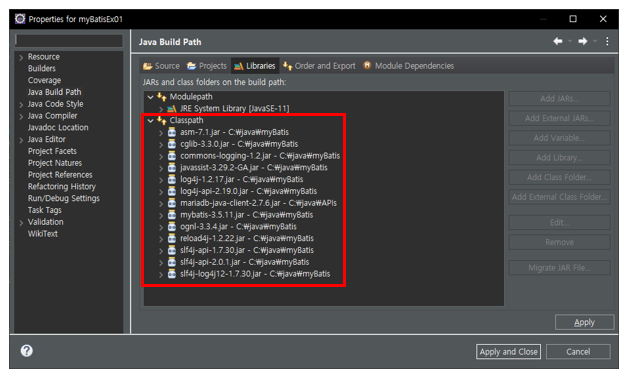The height and width of the screenshot is (376, 627).
Task: Open Refactoring History page
Action: click(x=62, y=187)
